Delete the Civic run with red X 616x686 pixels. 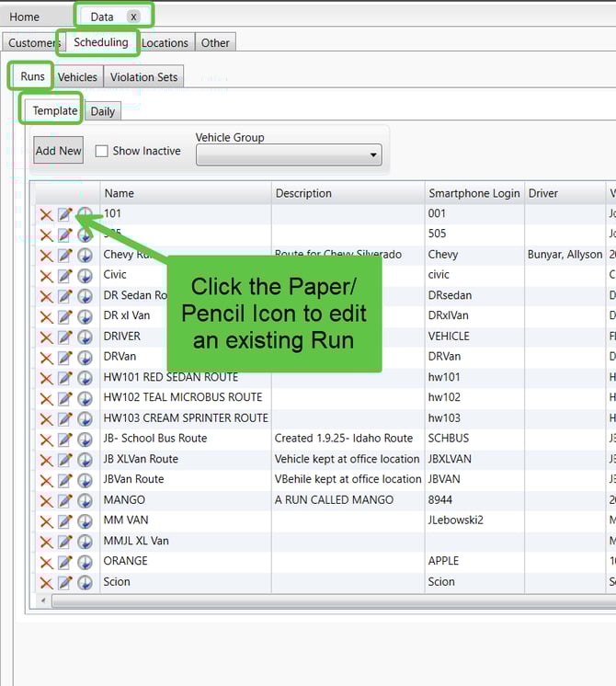pos(46,275)
